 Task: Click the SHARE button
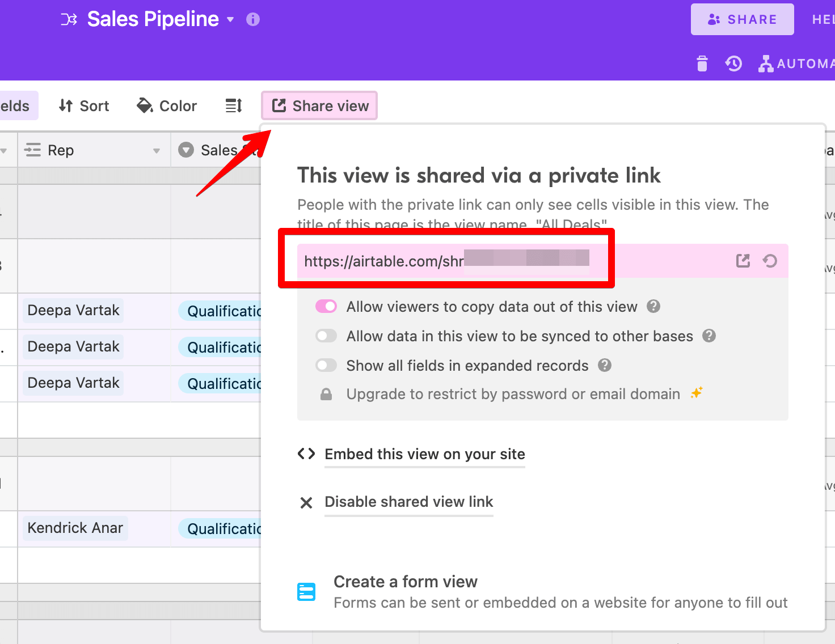742,19
